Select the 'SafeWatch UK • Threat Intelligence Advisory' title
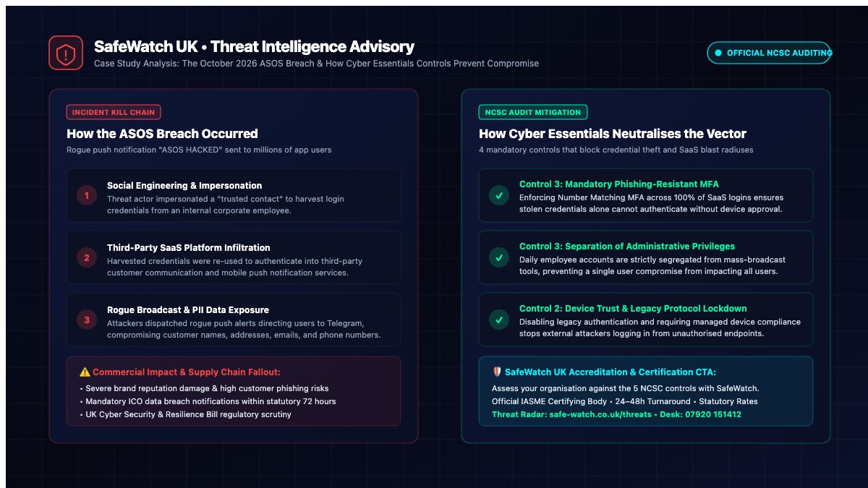 254,47
